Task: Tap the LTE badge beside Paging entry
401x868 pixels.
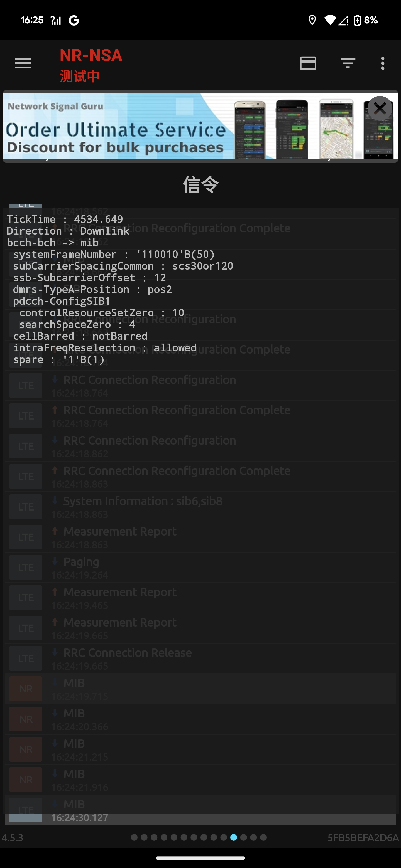Action: pyautogui.click(x=26, y=568)
